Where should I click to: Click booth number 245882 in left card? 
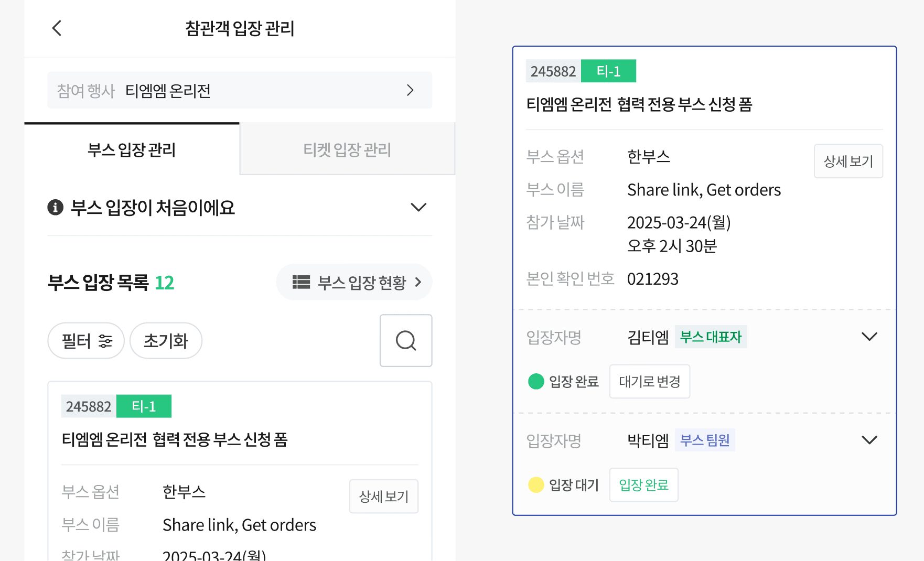[89, 406]
